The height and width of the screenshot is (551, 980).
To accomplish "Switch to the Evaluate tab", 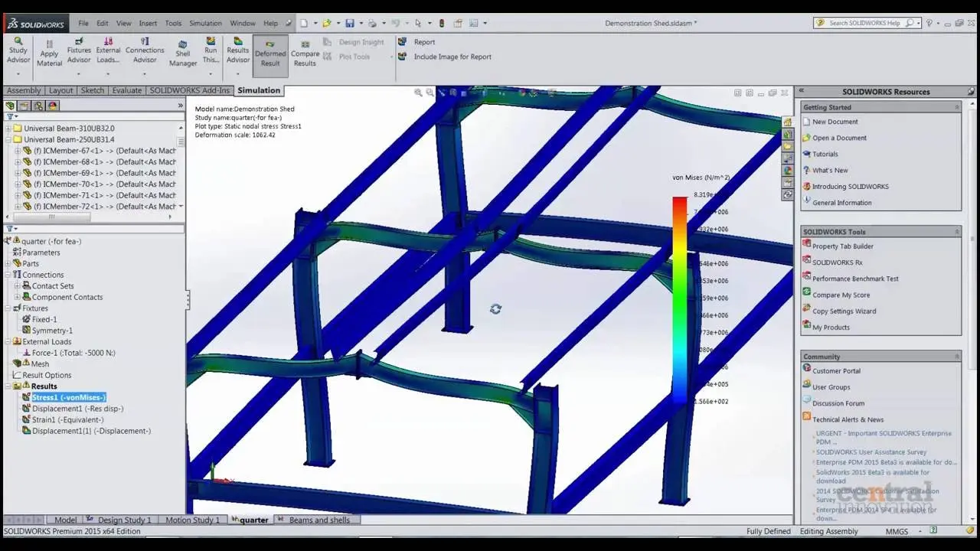I will (x=127, y=90).
